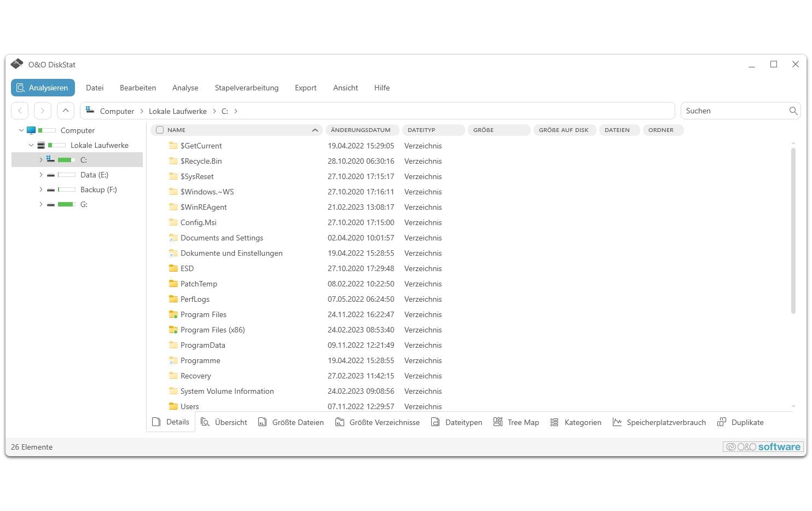Click the G: usage bar in tree

pos(66,204)
